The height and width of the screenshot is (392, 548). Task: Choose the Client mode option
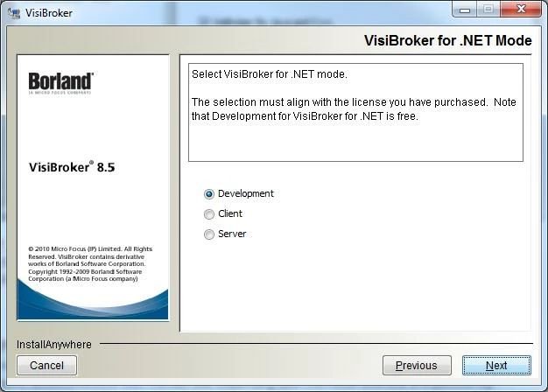click(x=209, y=214)
